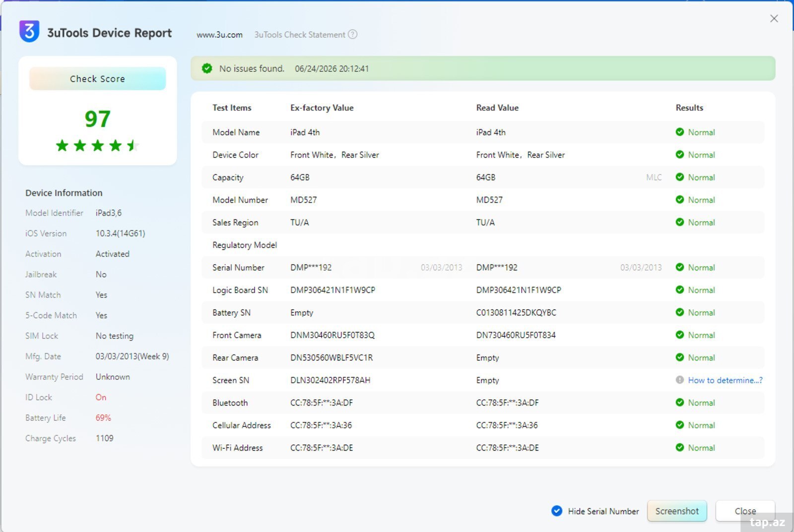Screen dimensions: 794x532
Task: Select the ex-factory Screen SN DLN302402RPF578AH
Action: pyautogui.click(x=330, y=380)
